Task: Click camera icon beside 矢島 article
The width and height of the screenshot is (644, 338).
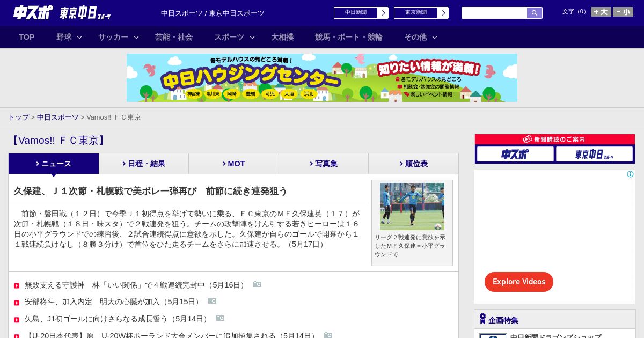Action: pos(221,318)
